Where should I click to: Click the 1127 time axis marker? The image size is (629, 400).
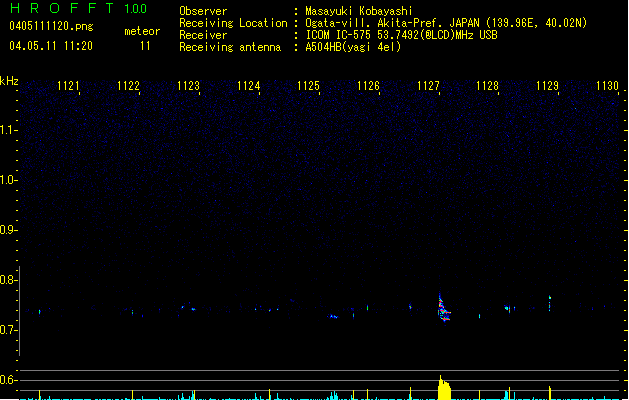click(x=428, y=86)
